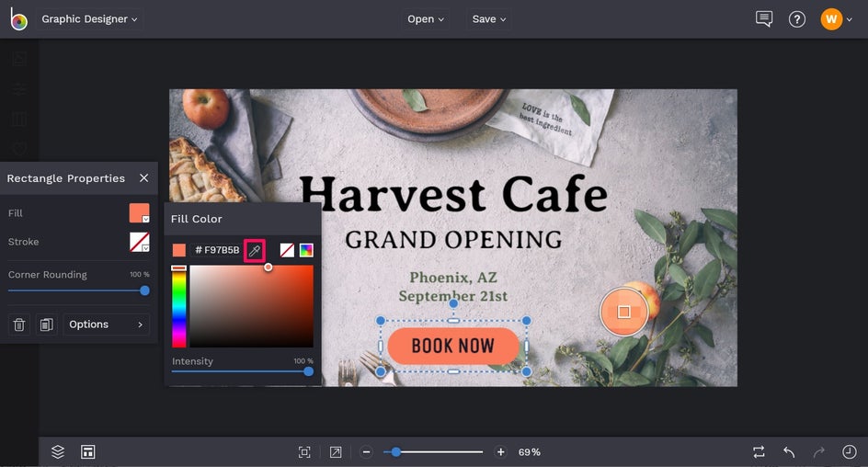Click the top-right selection corner handle

527,320
